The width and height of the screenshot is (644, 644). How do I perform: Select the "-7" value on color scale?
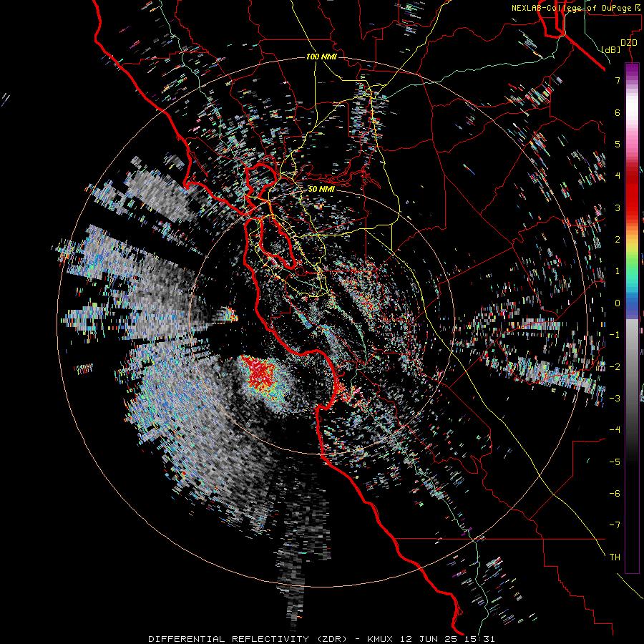click(x=615, y=525)
